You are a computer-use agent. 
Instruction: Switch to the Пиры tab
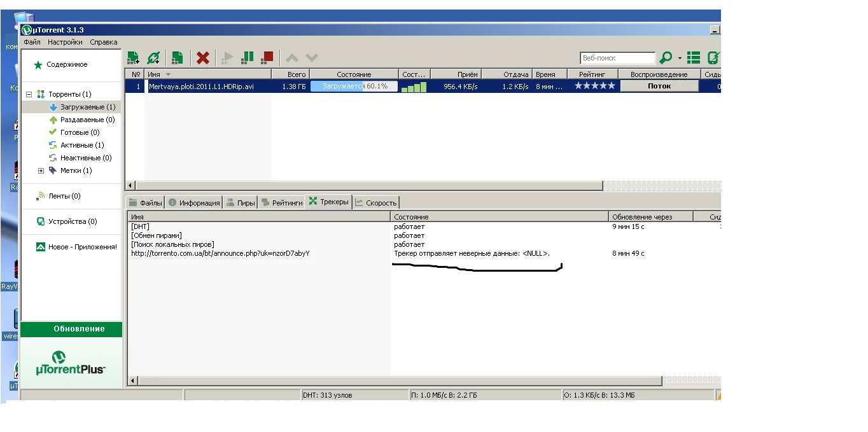coord(241,203)
